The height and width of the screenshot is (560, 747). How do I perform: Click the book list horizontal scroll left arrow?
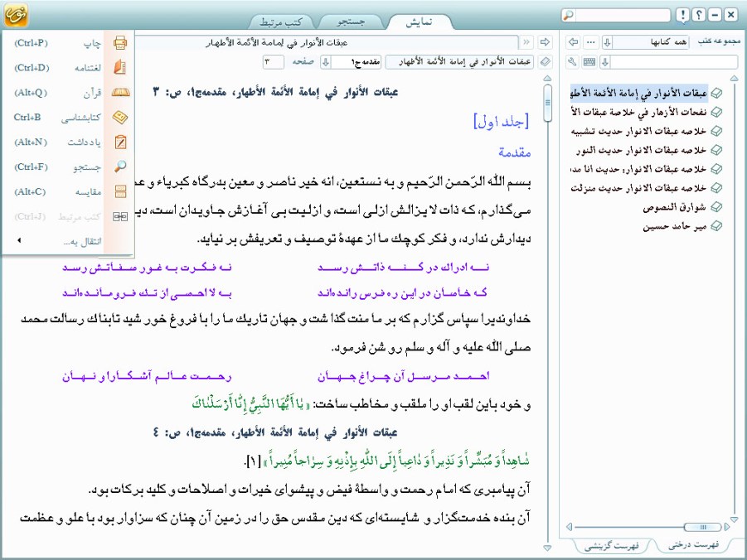569,527
